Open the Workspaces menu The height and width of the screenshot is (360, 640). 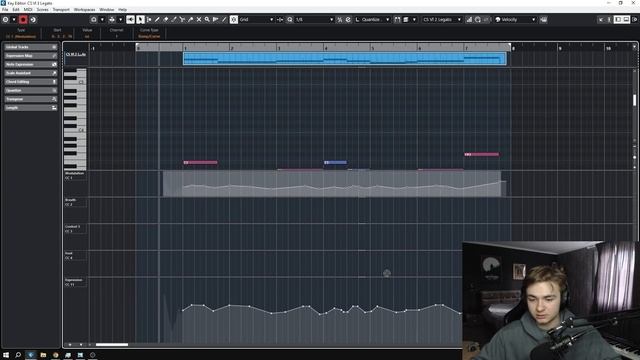[84, 9]
